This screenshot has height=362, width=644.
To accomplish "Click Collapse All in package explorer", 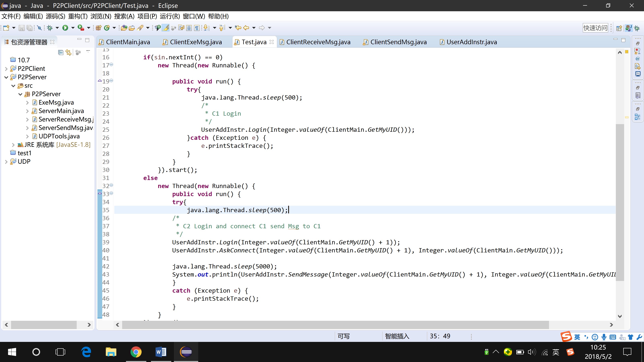I will point(61,52).
